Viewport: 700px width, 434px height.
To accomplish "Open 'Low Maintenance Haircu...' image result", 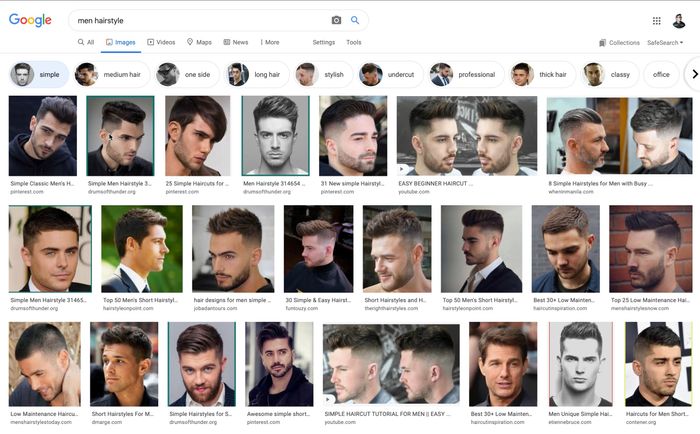I will (45, 364).
